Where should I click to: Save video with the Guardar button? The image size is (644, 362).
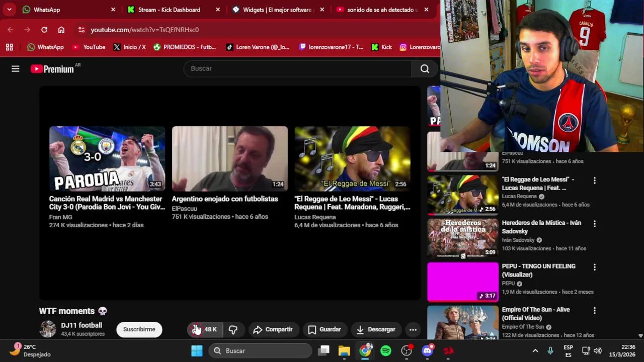pos(325,329)
